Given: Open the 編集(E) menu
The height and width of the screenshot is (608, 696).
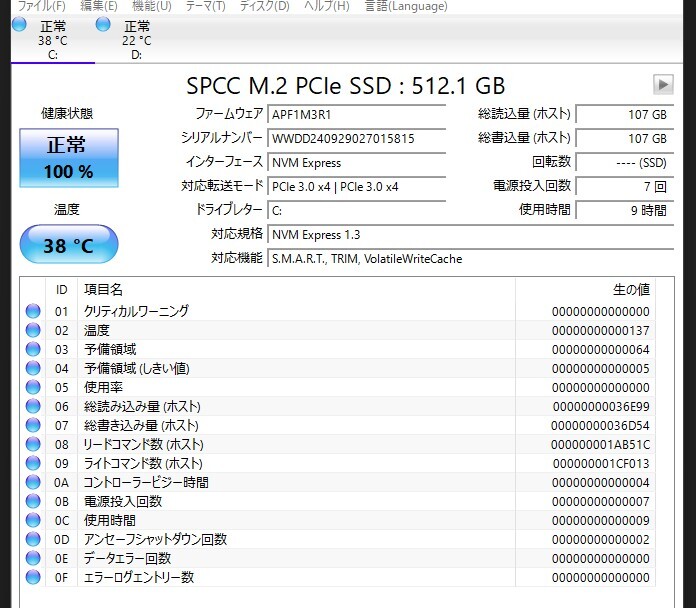Looking at the screenshot, I should [x=99, y=6].
